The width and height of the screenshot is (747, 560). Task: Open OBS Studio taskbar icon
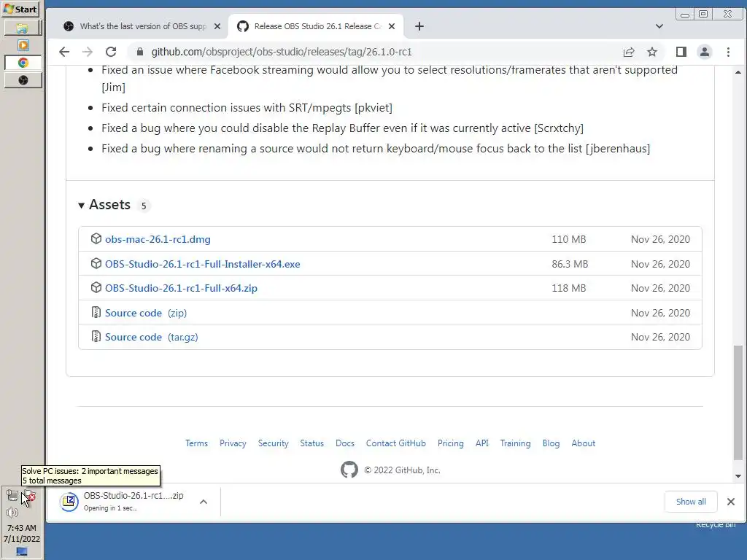23,80
